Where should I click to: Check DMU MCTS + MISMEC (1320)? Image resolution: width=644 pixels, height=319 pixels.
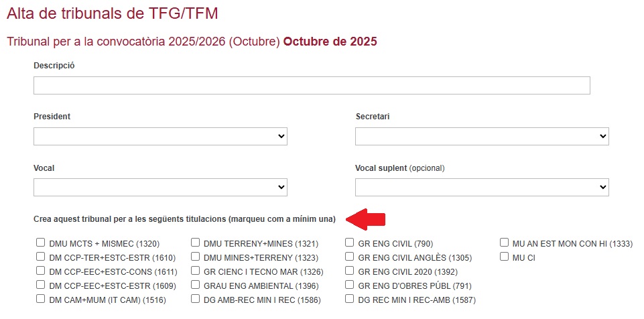point(41,243)
